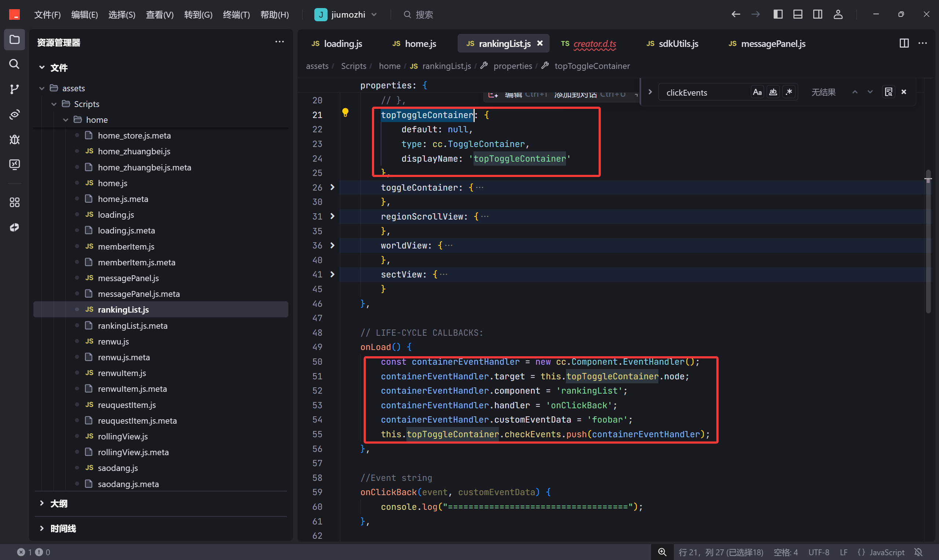Open the Source Control sidebar icon
This screenshot has height=560, width=939.
pyautogui.click(x=14, y=89)
